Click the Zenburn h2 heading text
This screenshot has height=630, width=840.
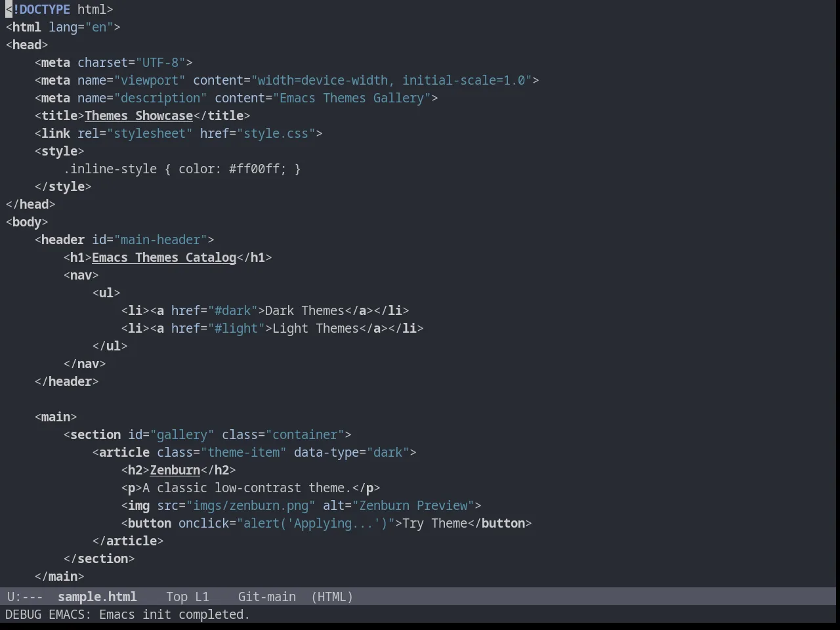[x=175, y=470]
